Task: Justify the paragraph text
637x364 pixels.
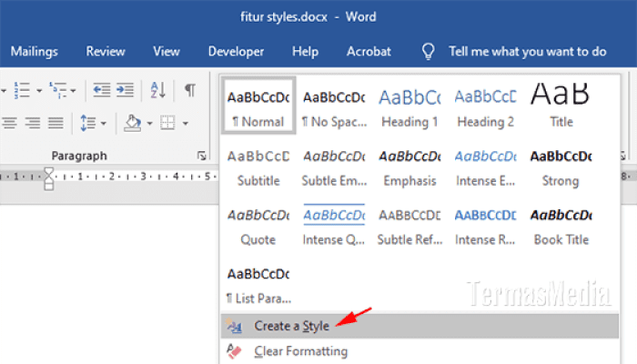Action: [x=56, y=123]
